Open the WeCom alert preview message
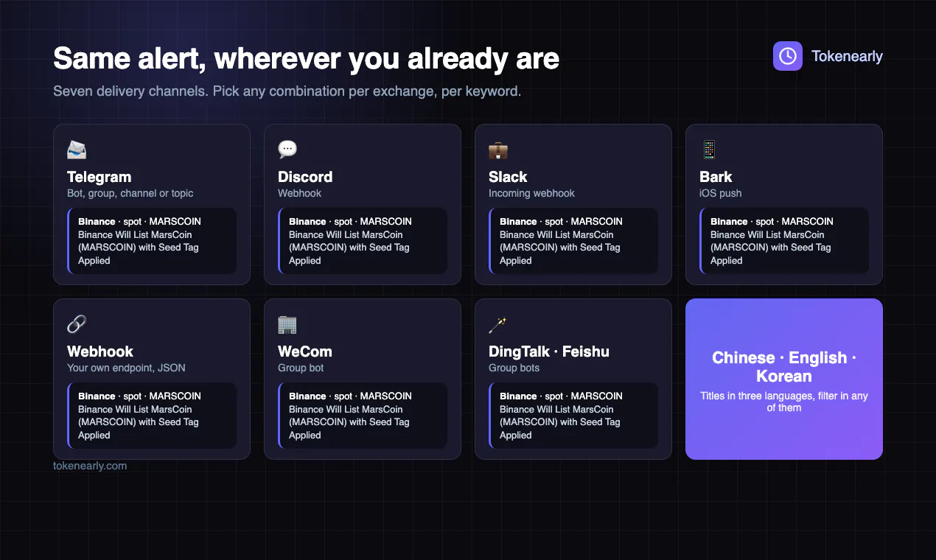Image resolution: width=936 pixels, height=560 pixels. pyautogui.click(x=363, y=416)
